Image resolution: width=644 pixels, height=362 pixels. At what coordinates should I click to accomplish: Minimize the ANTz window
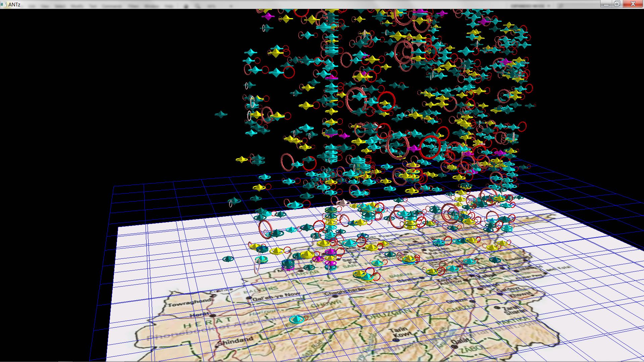[x=606, y=4]
